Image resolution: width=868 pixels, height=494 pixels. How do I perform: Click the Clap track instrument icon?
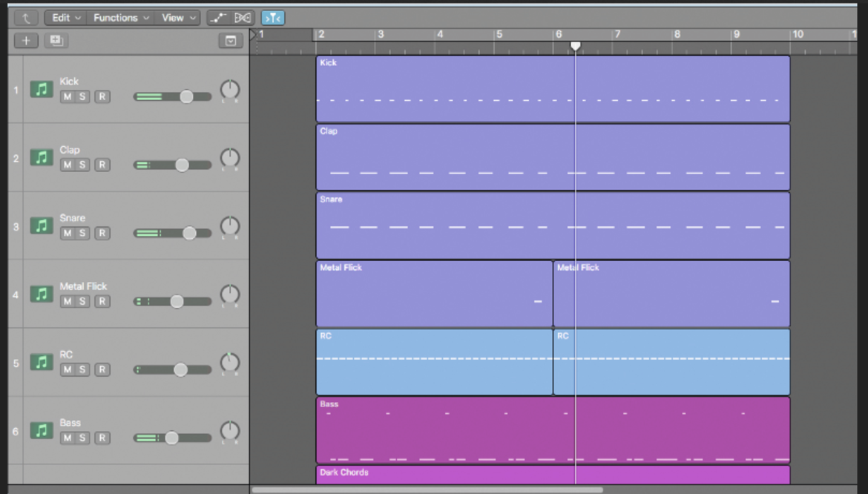click(x=42, y=158)
